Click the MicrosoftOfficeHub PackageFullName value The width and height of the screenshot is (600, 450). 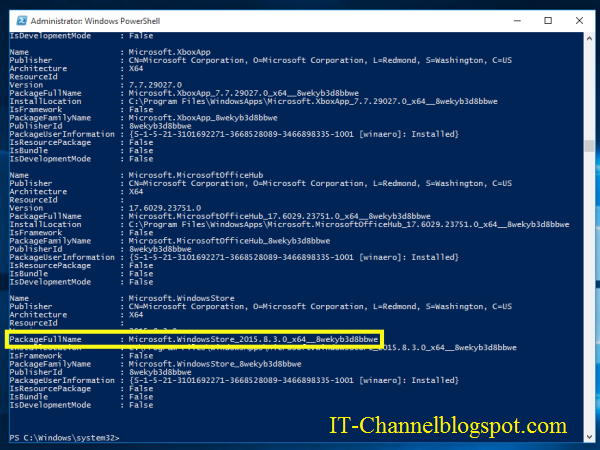pos(280,217)
